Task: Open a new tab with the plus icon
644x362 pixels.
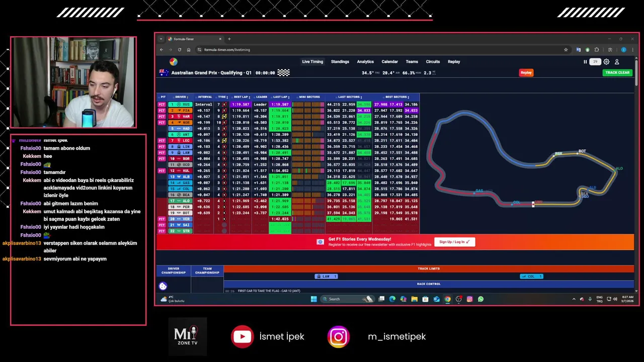Action: pos(229,39)
